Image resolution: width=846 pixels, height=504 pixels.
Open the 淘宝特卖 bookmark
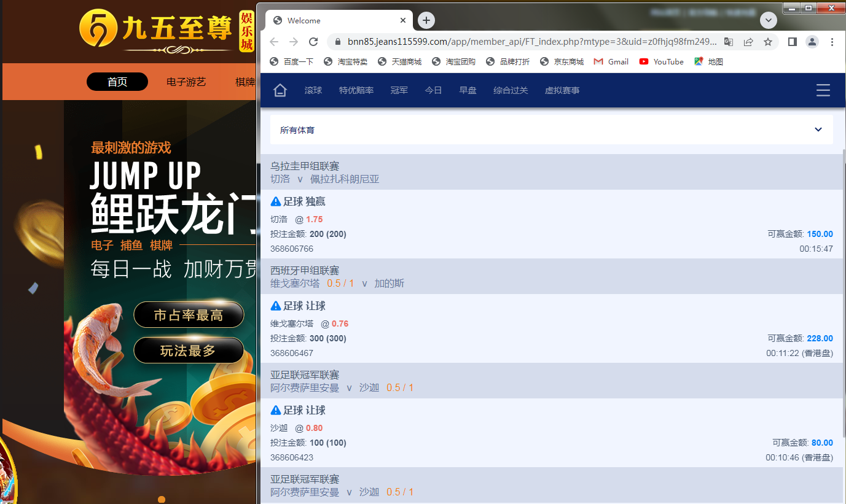347,61
